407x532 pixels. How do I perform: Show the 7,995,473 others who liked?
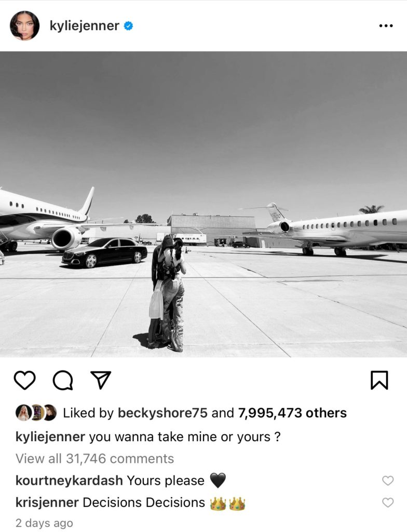292,413
